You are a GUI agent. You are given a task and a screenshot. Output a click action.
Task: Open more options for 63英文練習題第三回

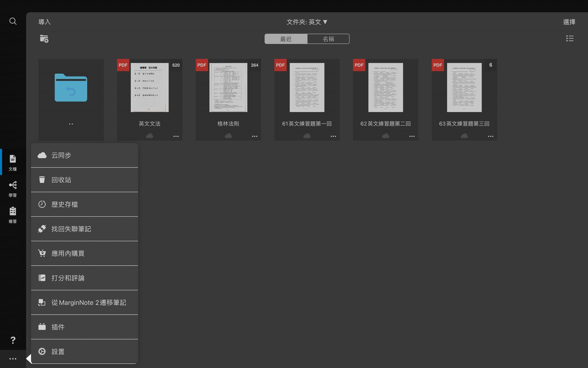coord(491,136)
